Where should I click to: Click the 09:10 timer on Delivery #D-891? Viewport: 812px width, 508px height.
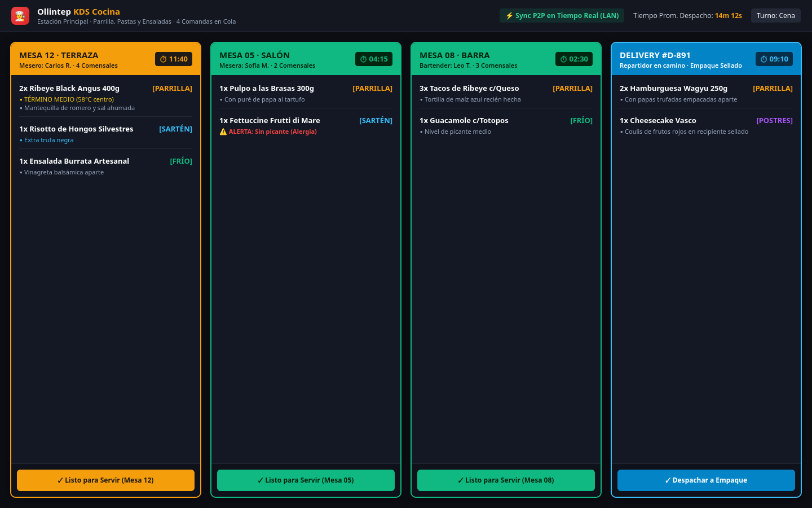click(774, 59)
